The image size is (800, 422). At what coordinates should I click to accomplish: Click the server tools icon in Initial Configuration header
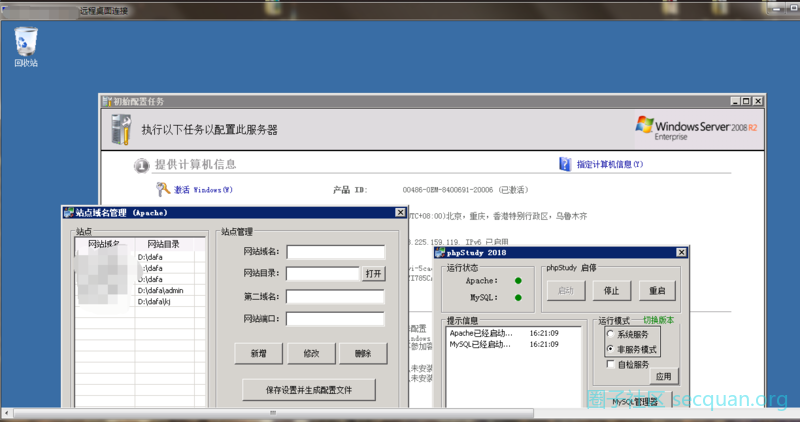(121, 130)
